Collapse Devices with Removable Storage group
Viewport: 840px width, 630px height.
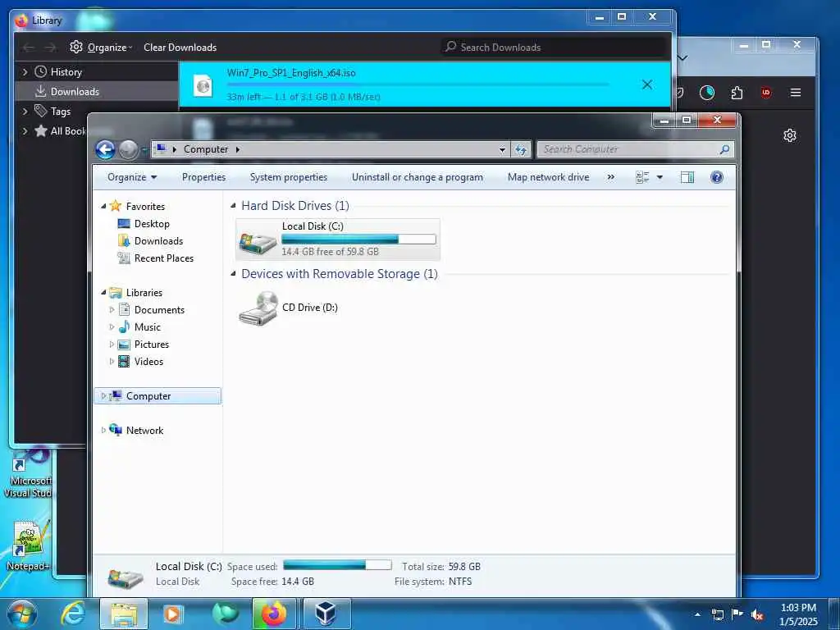tap(233, 274)
